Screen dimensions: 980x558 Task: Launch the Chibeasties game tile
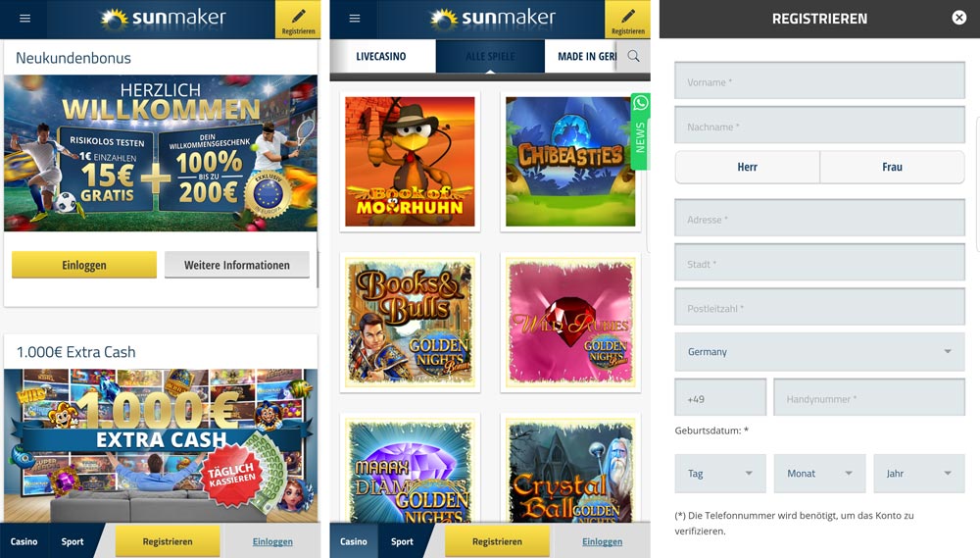click(569, 162)
